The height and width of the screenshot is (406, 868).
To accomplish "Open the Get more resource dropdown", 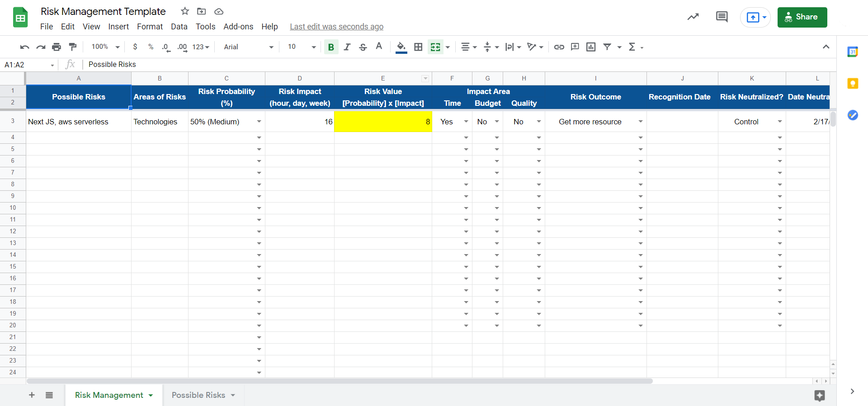I will click(x=640, y=122).
